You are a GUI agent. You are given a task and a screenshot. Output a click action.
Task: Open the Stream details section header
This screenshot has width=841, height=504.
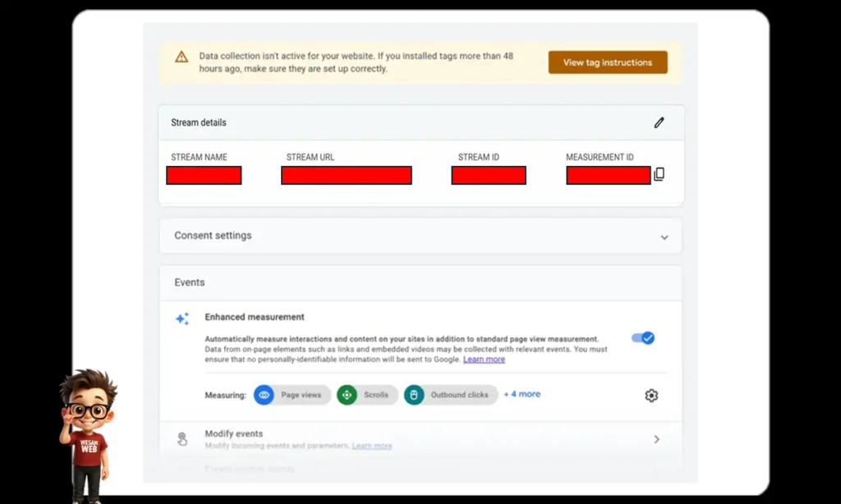tap(198, 122)
